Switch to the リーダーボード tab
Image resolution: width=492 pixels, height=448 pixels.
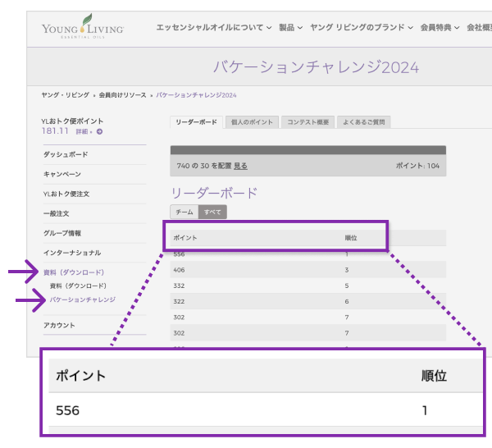click(195, 122)
